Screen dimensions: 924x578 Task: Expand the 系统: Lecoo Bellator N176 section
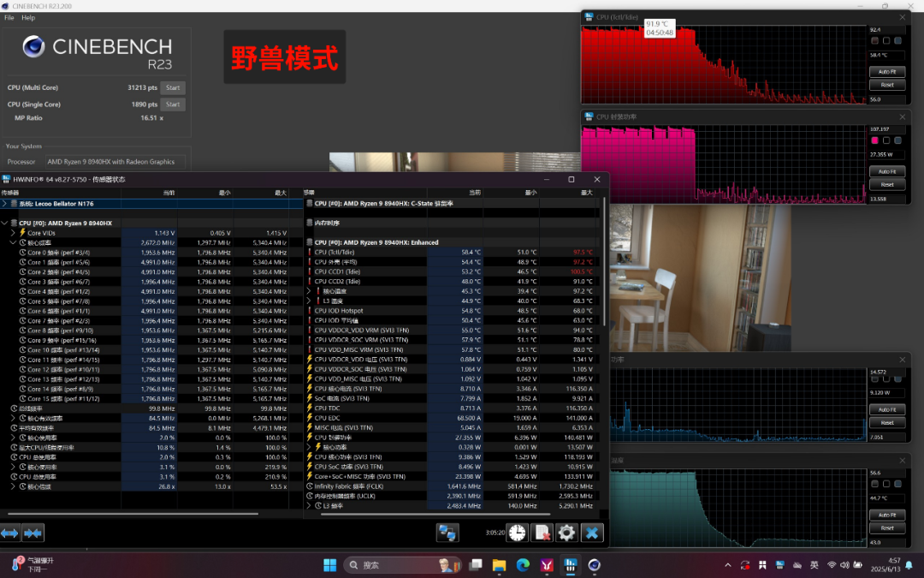(x=5, y=204)
